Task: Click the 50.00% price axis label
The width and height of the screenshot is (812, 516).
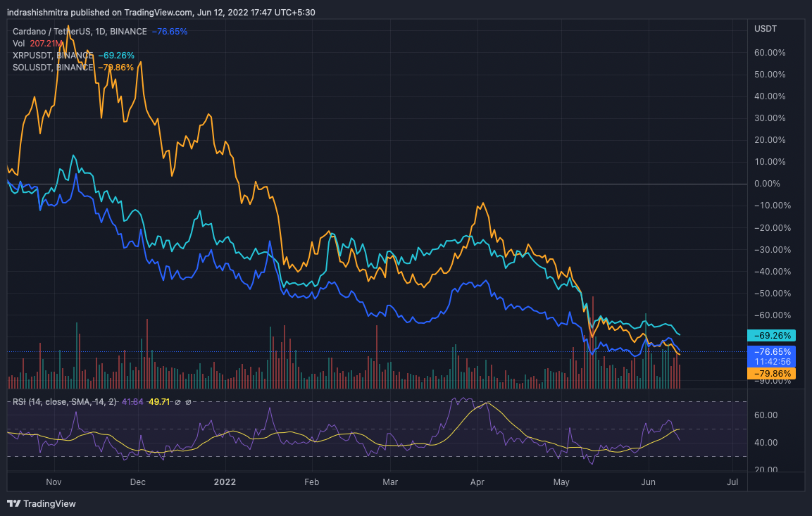Action: 770,75
